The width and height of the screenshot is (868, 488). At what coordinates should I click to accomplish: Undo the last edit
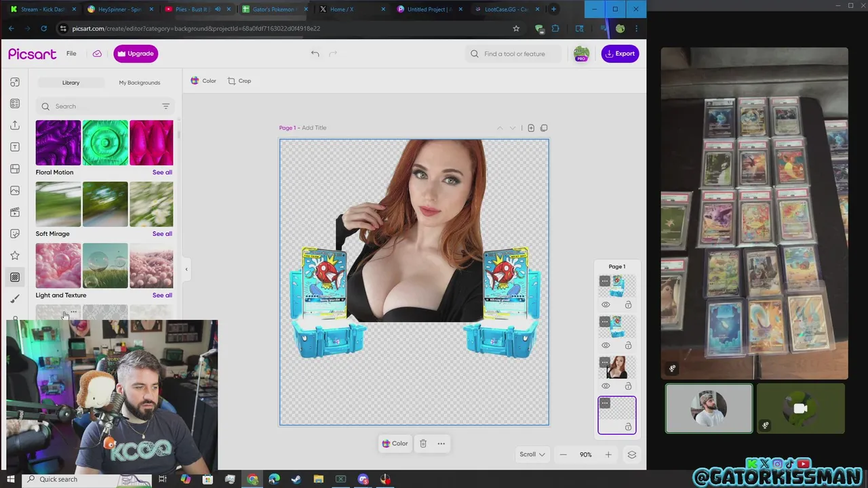[x=315, y=54]
